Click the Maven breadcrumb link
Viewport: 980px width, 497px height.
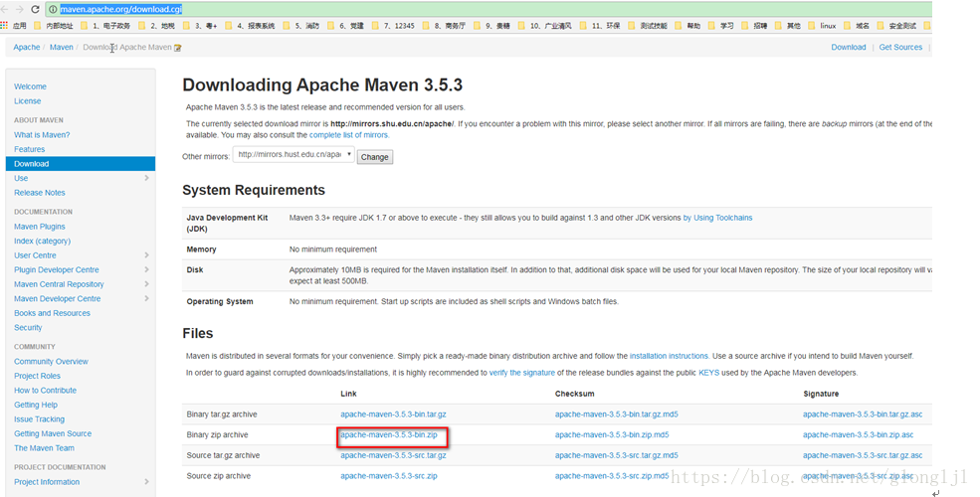[x=62, y=48]
